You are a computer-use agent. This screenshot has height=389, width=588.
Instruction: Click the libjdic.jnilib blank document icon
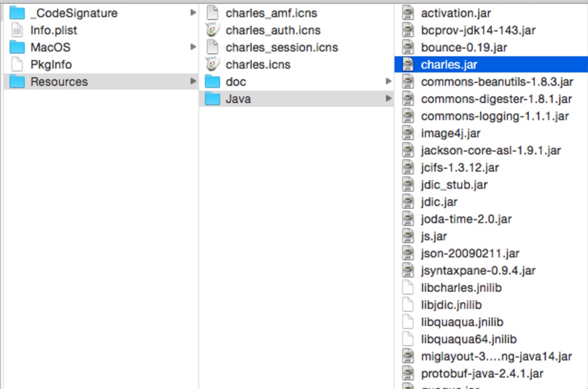coord(408,305)
